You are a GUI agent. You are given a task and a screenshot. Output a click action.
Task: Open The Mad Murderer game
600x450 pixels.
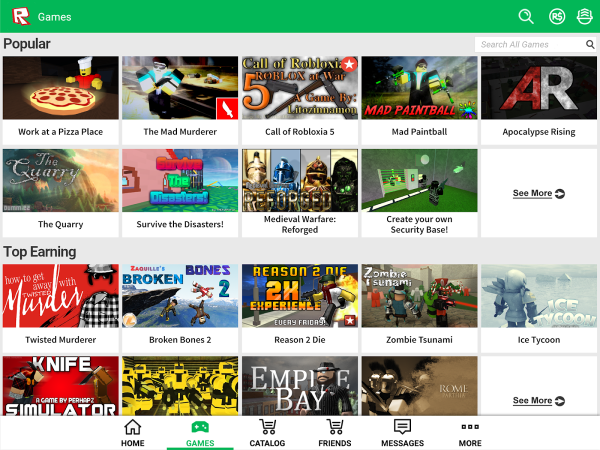[180, 98]
